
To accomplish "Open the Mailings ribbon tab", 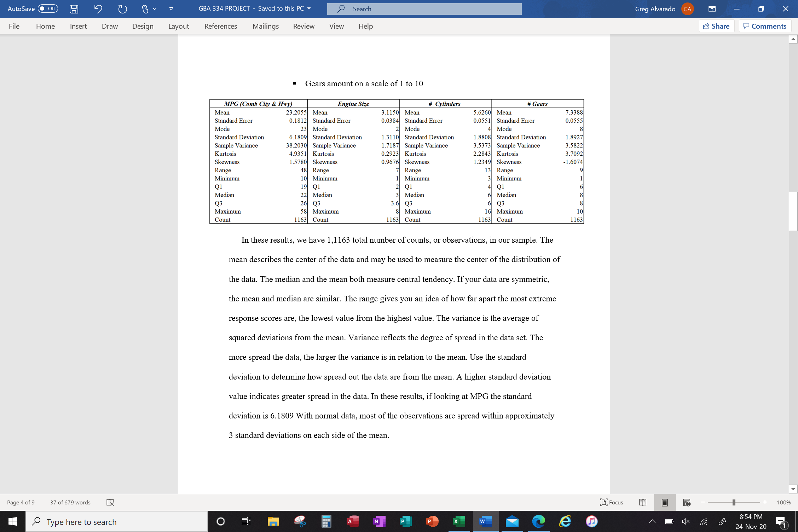I will 265,26.
